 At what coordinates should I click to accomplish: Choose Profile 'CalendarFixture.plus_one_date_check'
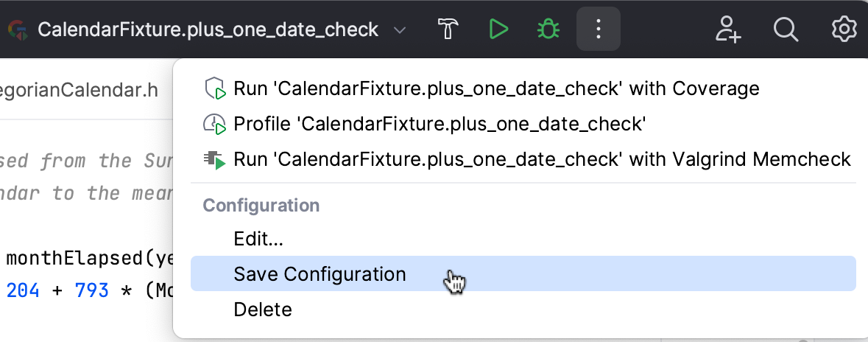click(x=440, y=124)
